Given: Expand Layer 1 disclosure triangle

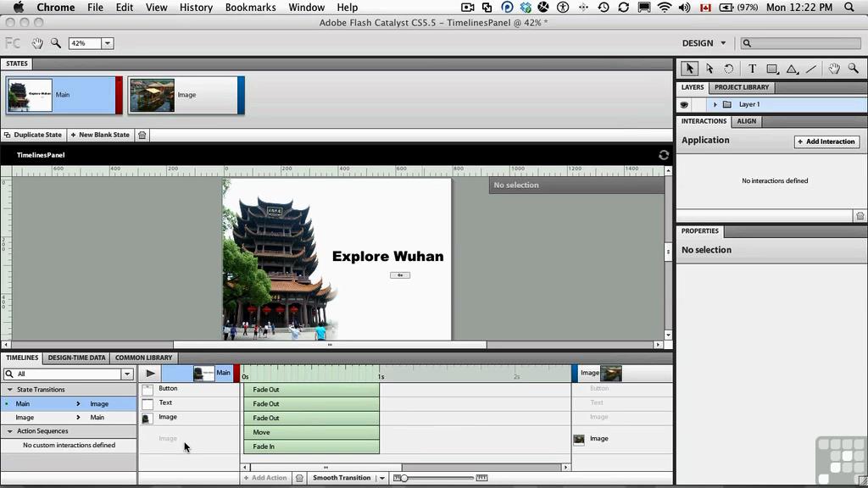Looking at the screenshot, I should 715,104.
